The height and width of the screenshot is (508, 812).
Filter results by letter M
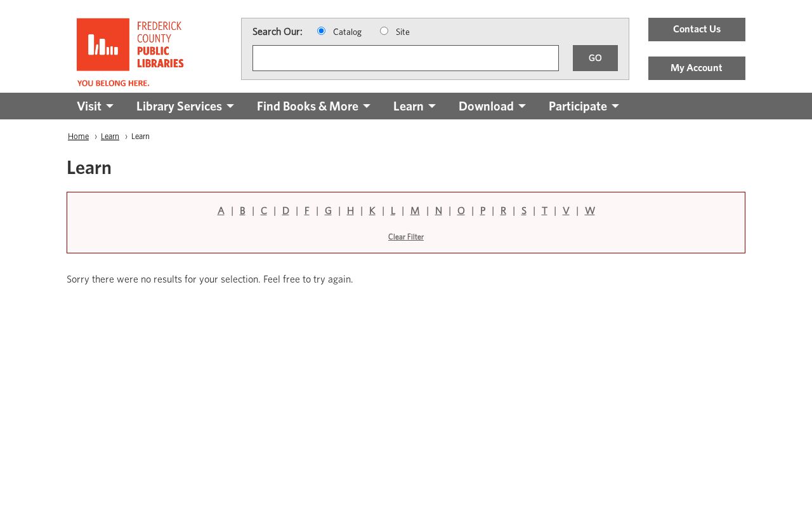pyautogui.click(x=415, y=211)
